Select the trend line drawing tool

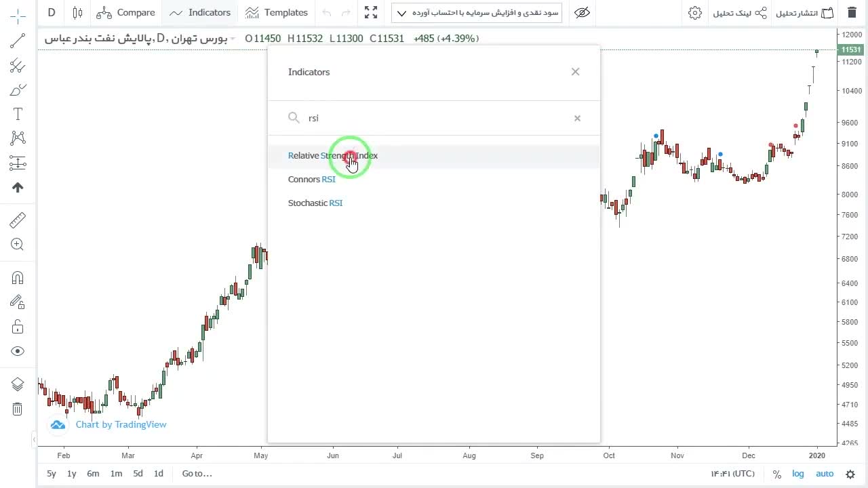18,41
